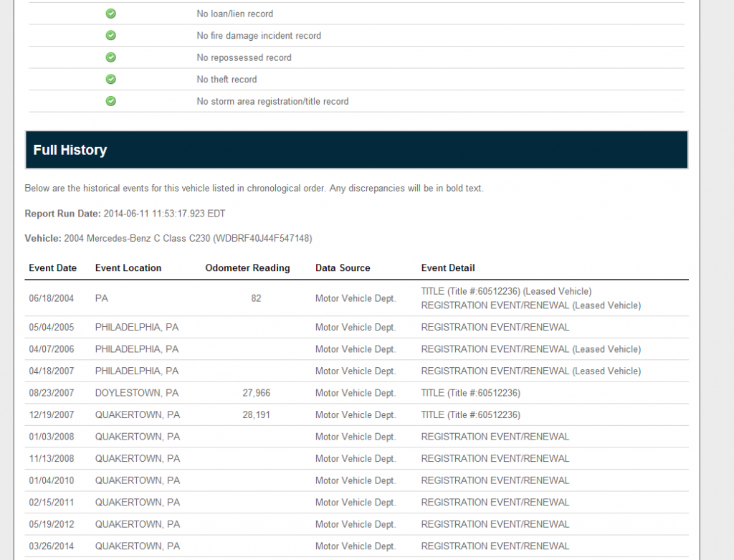This screenshot has height=560, width=734.
Task: Click odometer reading 82
Action: click(x=256, y=298)
